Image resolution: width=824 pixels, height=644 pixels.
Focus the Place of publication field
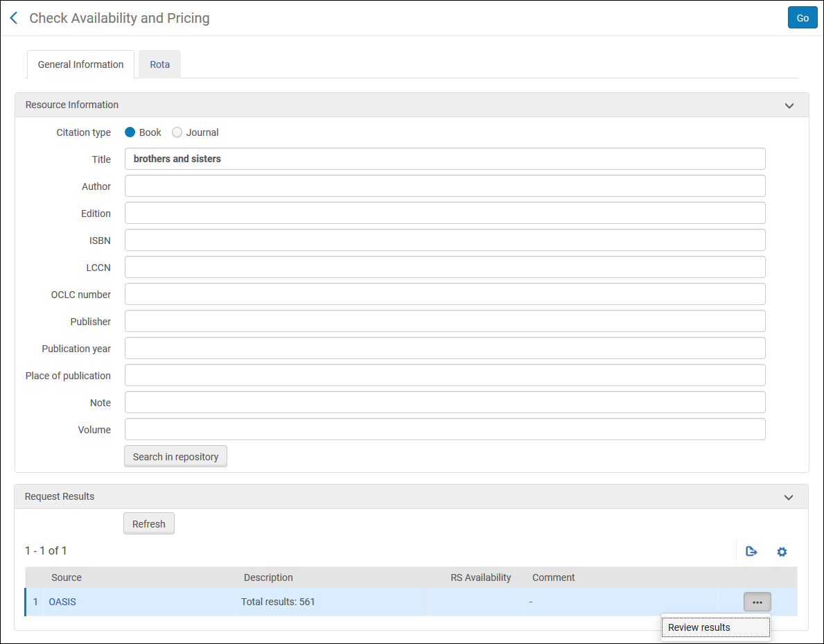pyautogui.click(x=445, y=375)
